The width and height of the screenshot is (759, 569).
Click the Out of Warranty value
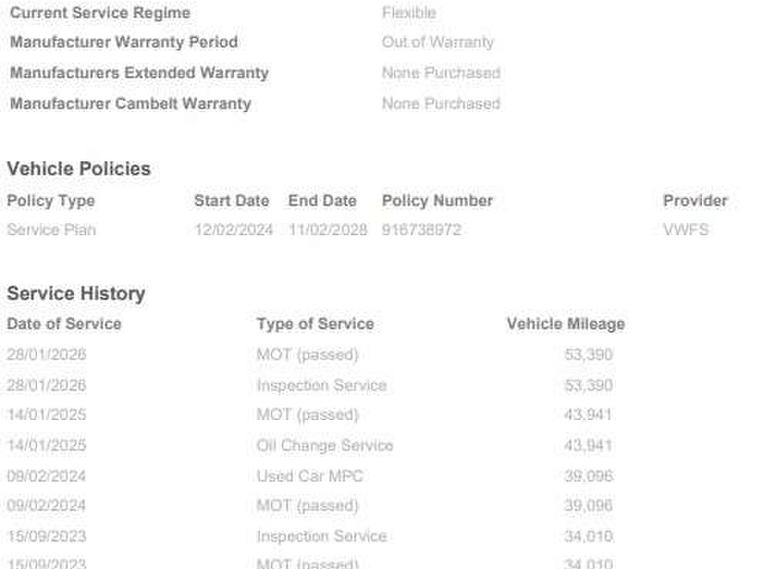437,42
